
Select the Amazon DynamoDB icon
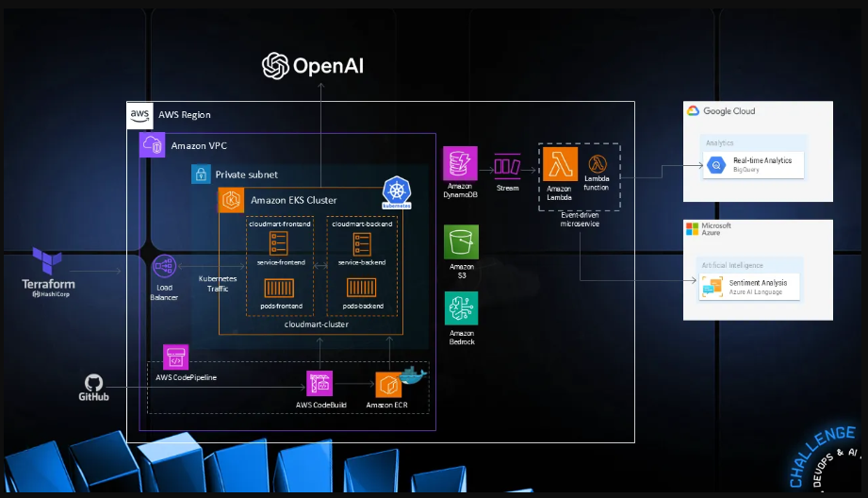tap(461, 163)
